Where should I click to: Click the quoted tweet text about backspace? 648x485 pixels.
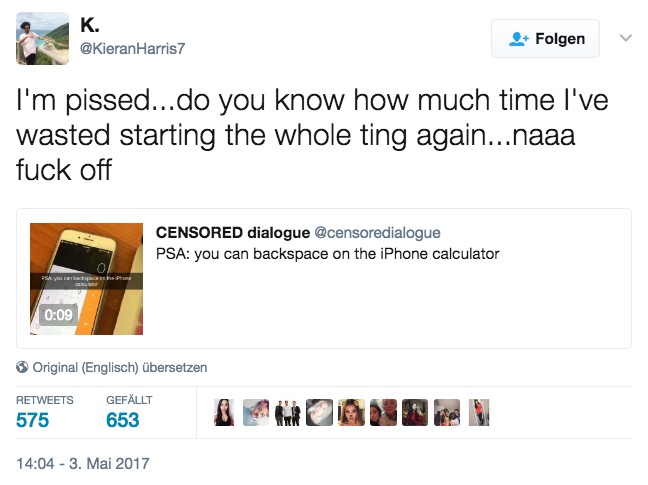click(328, 254)
